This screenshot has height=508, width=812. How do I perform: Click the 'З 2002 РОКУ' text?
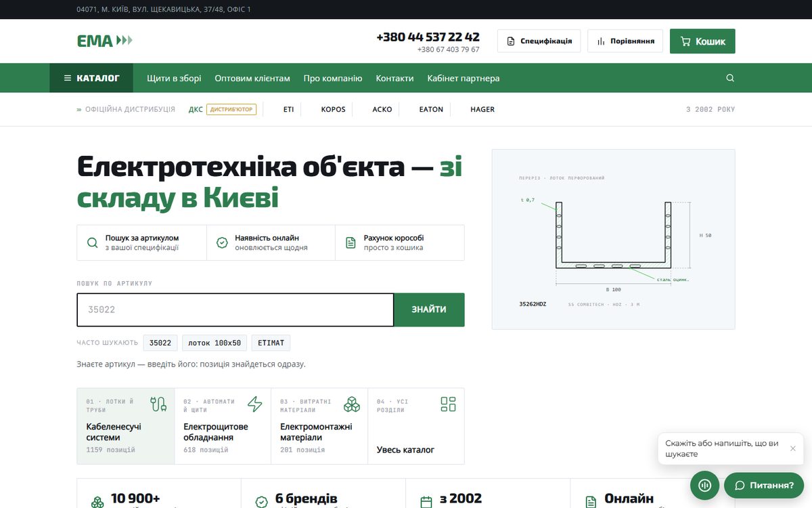coord(710,109)
